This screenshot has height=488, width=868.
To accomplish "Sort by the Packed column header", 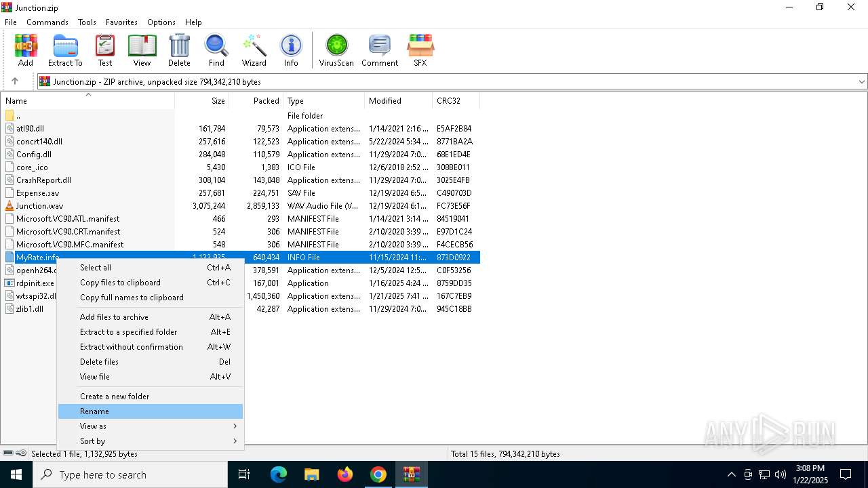I will 256,100.
